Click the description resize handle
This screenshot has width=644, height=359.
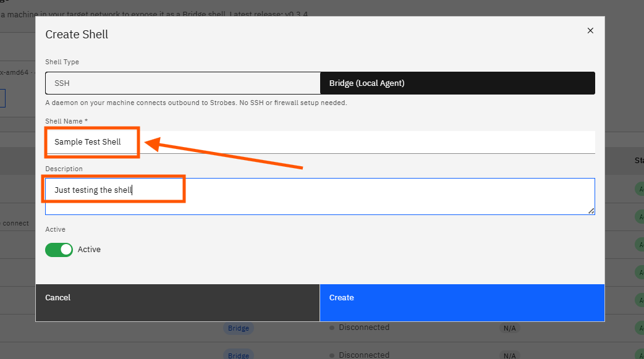[x=591, y=211]
